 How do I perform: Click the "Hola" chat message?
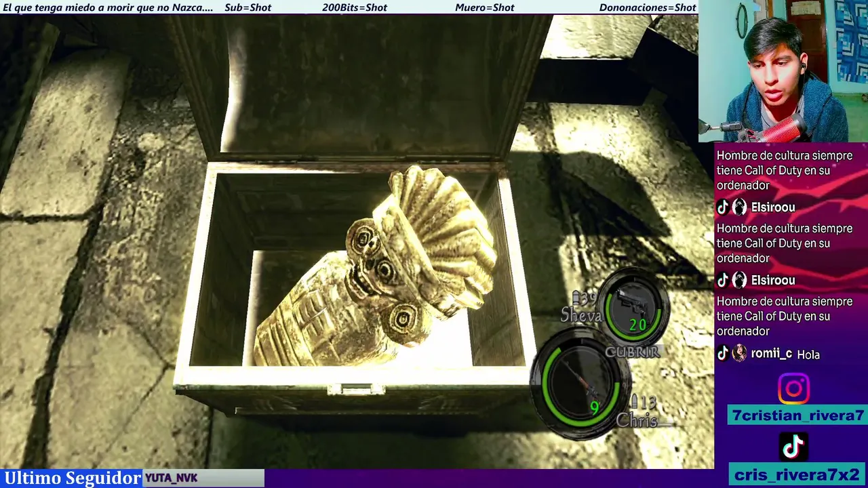pyautogui.click(x=808, y=354)
